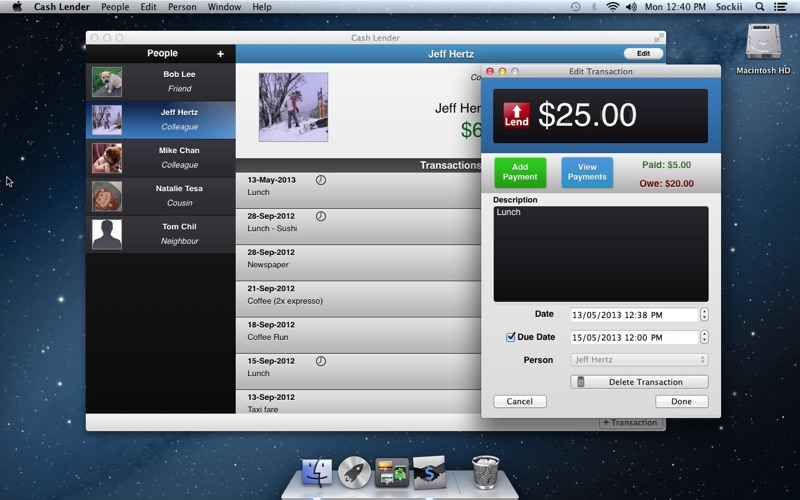Open the People menu
This screenshot has height=500, width=800.
coord(115,7)
